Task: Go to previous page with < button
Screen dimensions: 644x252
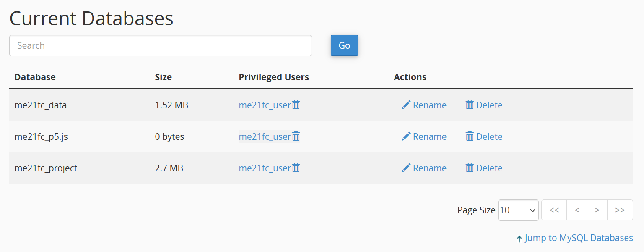Action: tap(577, 210)
